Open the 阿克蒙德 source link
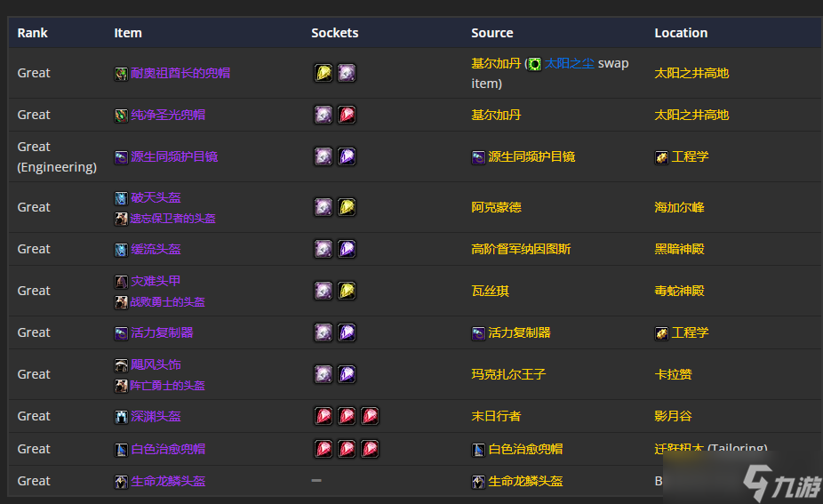823x504 pixels. pyautogui.click(x=496, y=207)
